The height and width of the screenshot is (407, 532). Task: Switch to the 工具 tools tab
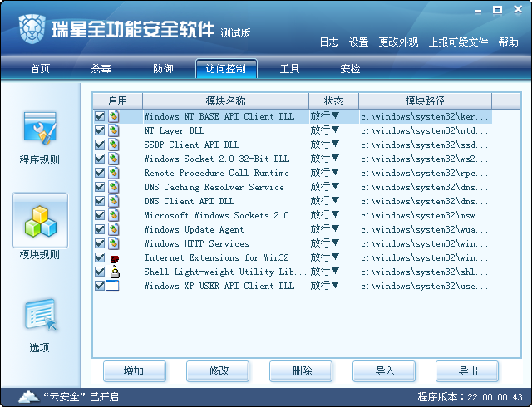[289, 69]
